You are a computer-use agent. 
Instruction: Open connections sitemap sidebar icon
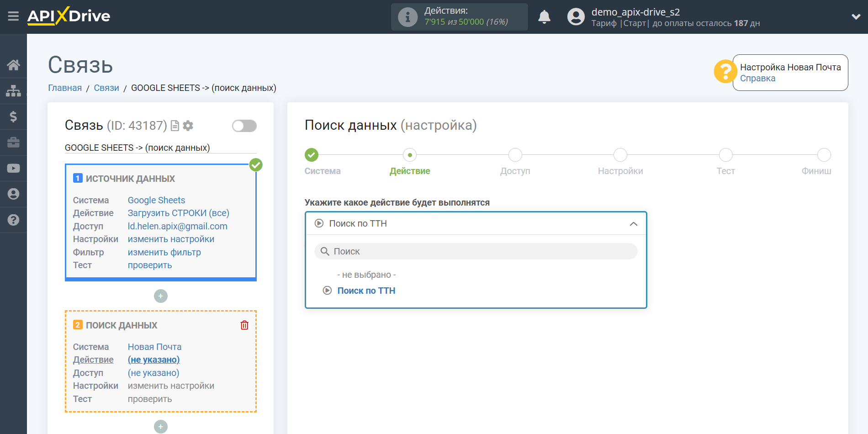13,91
